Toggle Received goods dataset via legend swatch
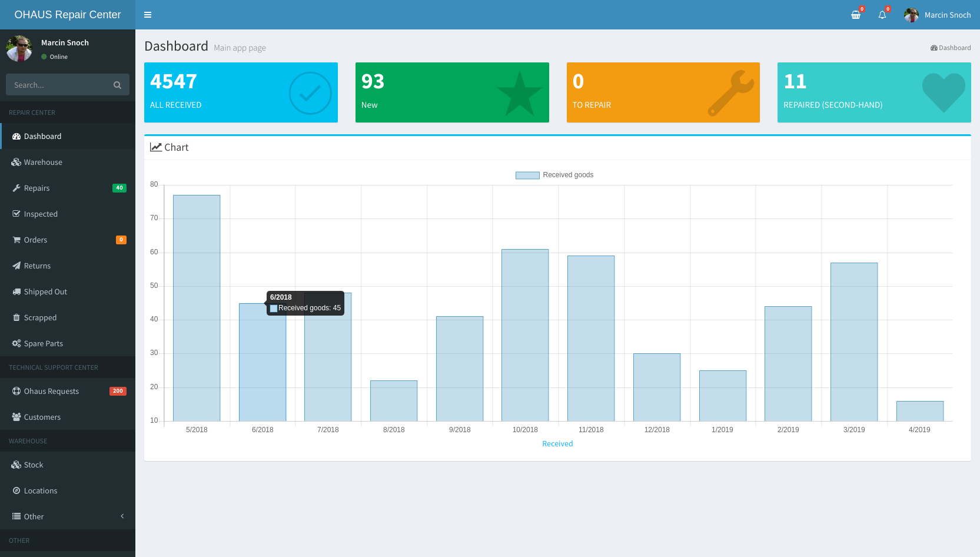This screenshot has width=980, height=557. point(527,175)
